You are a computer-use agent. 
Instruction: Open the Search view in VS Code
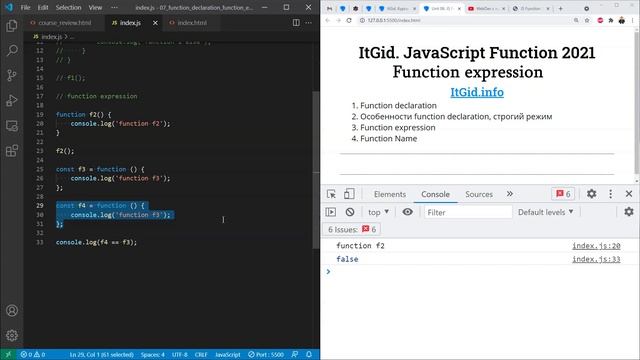point(12,51)
